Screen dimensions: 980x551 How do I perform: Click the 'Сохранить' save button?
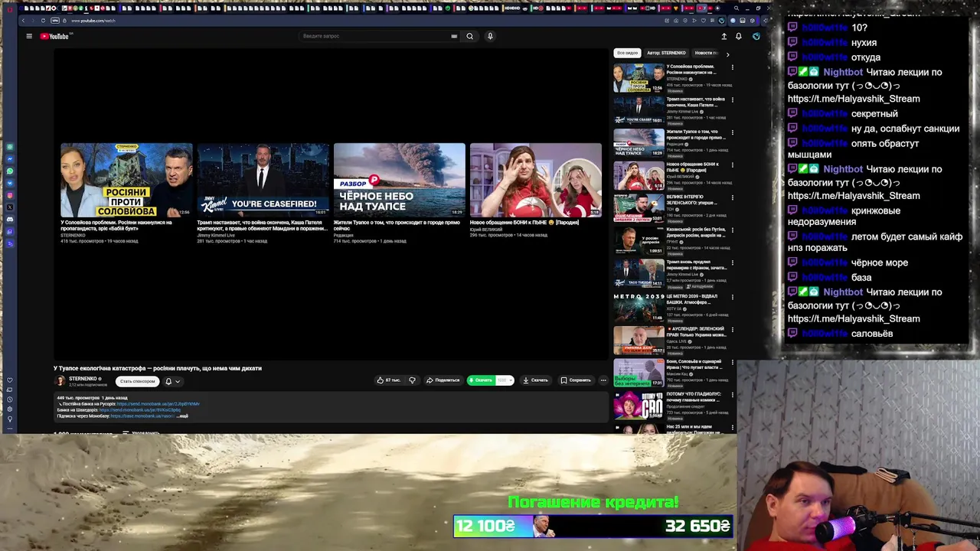pos(576,380)
